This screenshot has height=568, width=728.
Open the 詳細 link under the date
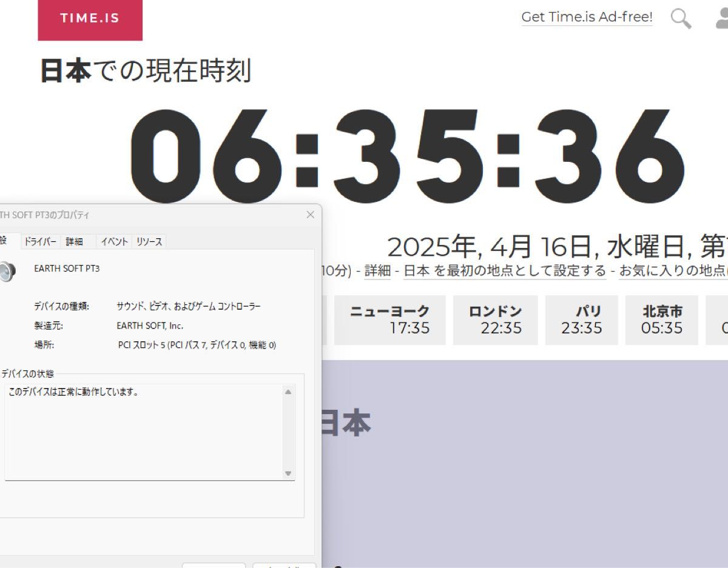377,270
